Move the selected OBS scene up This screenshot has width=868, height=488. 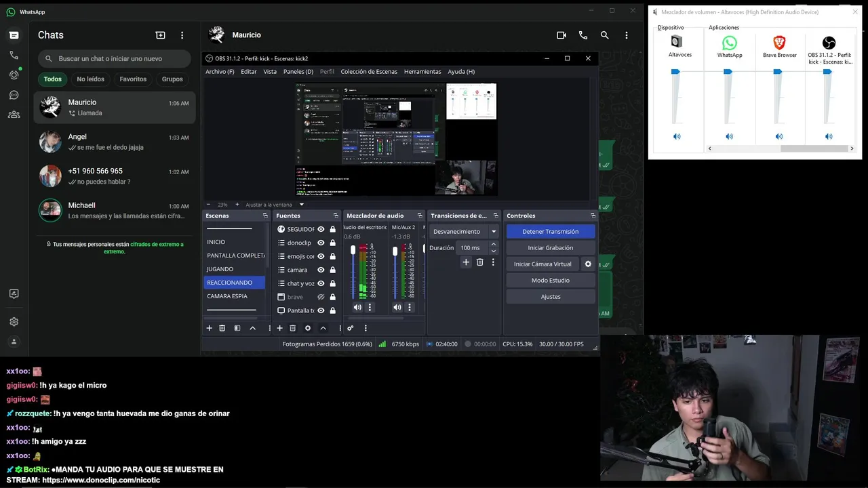252,328
